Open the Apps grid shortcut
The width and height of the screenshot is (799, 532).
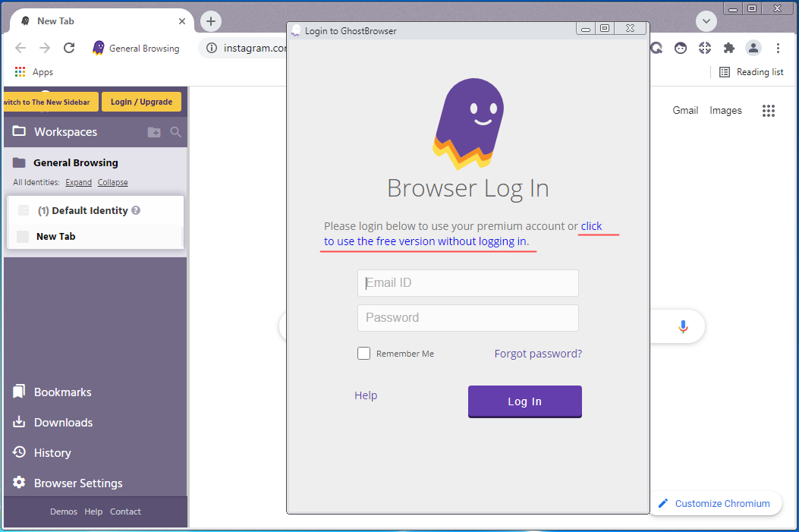point(33,72)
